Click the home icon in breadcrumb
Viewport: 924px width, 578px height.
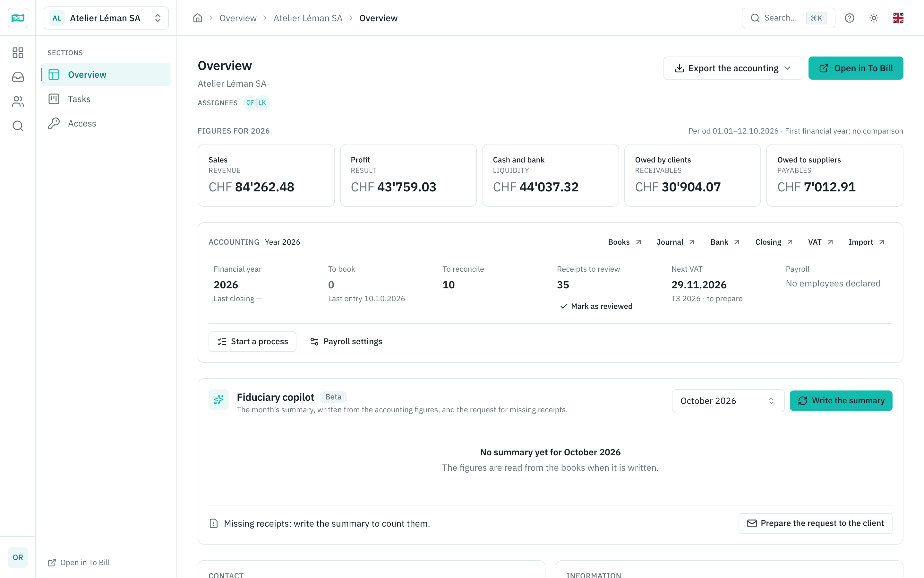pos(197,18)
